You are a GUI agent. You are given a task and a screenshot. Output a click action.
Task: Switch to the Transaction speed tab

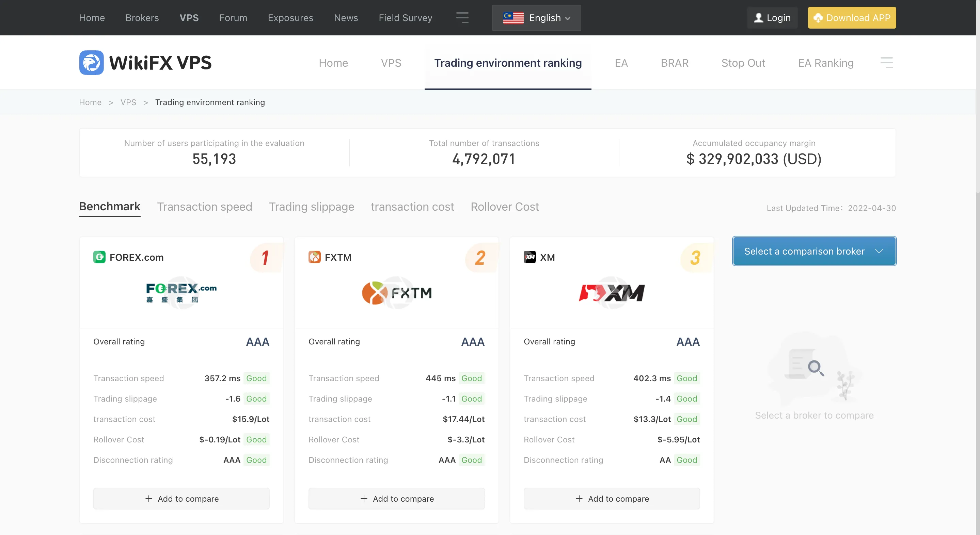click(205, 207)
